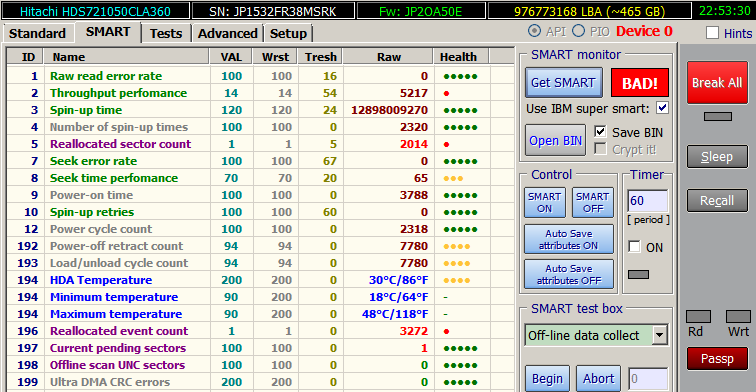Select the SMART tab
756x392 pixels.
[x=108, y=32]
